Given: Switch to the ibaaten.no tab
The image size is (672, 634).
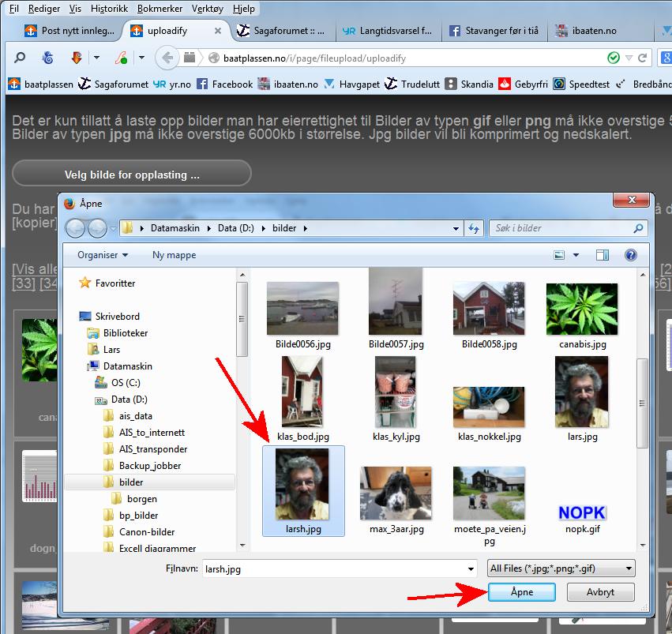Looking at the screenshot, I should 600,31.
